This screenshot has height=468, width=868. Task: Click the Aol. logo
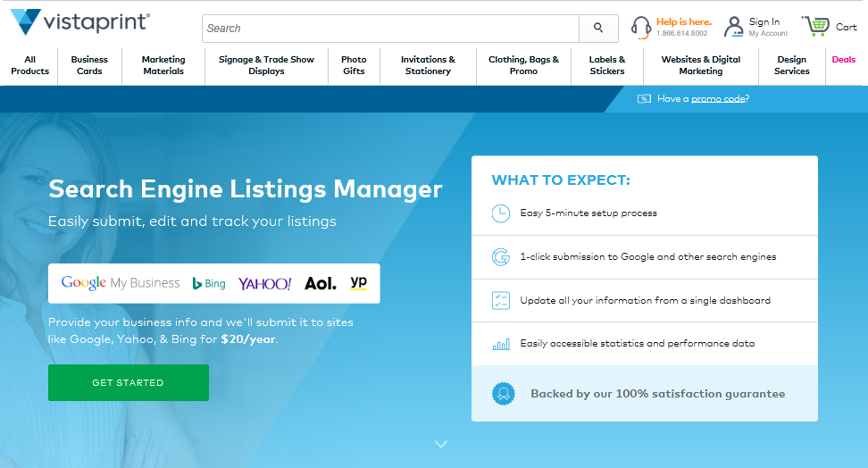pos(321,284)
